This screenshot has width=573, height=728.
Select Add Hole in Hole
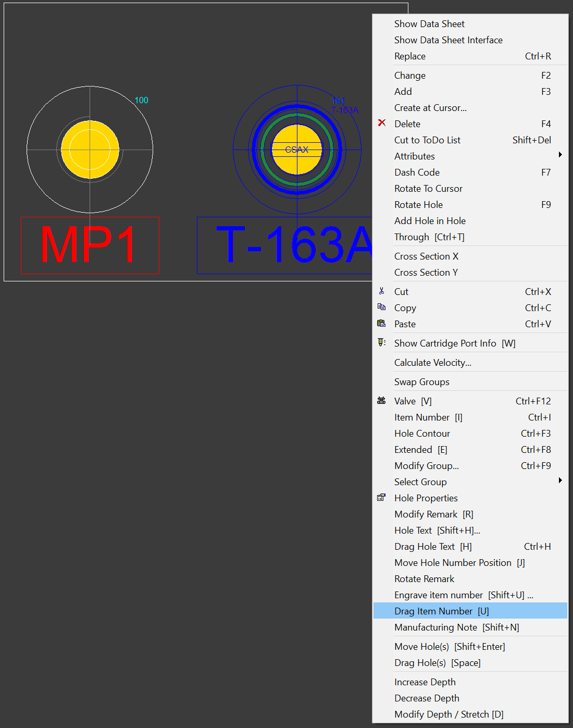pyautogui.click(x=470, y=221)
